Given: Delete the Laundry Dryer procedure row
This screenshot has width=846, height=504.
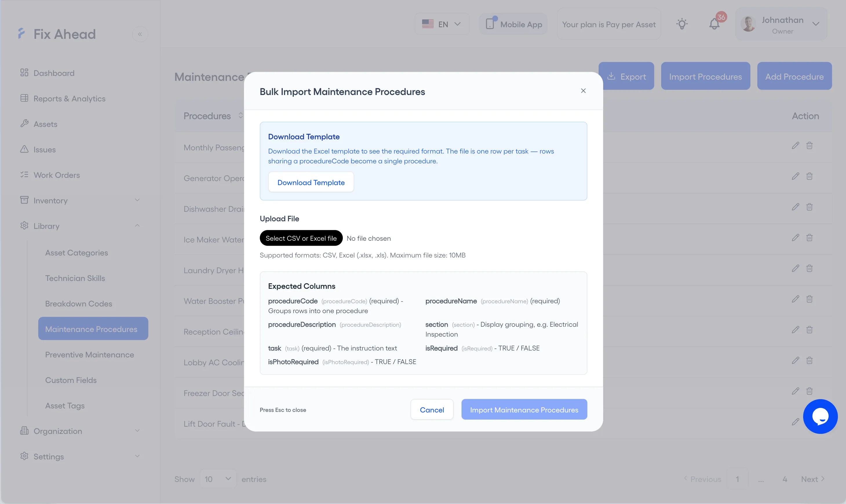Looking at the screenshot, I should point(809,268).
